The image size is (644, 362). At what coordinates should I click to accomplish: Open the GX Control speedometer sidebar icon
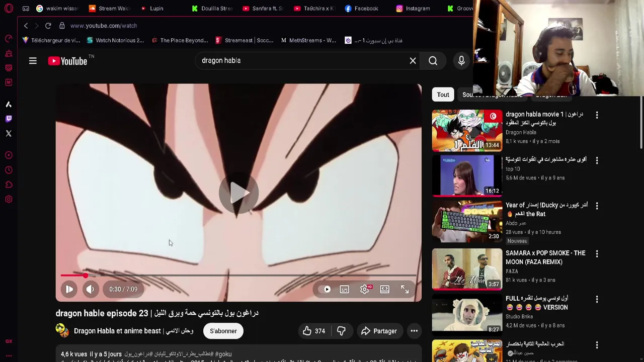click(x=9, y=39)
